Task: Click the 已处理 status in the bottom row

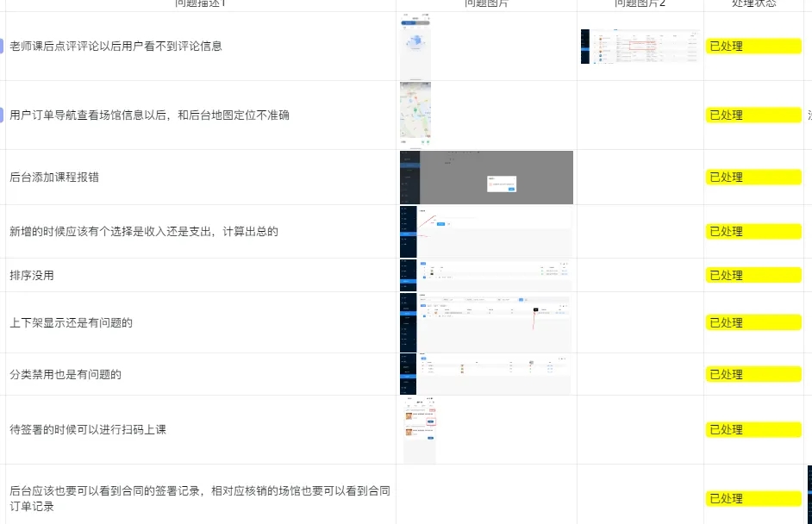Action: click(753, 497)
